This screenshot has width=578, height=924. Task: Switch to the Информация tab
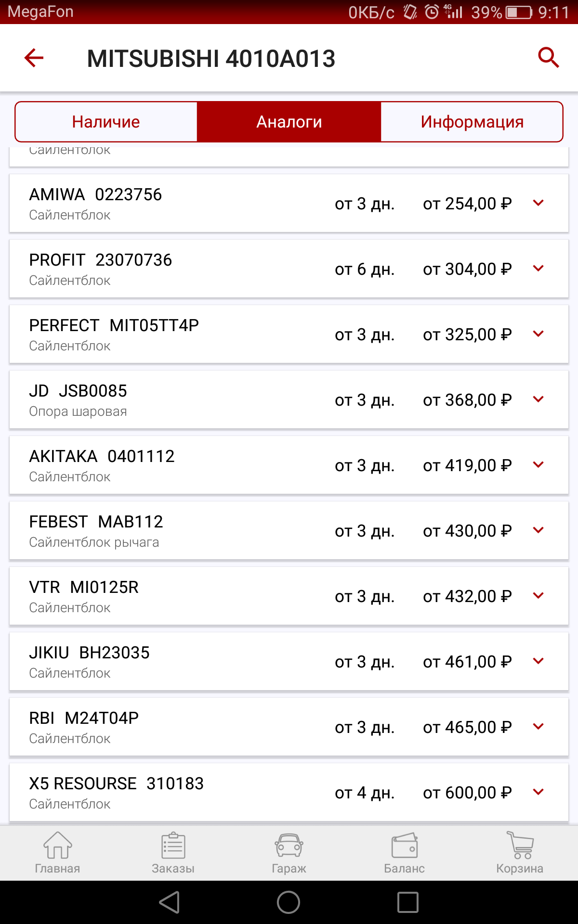pos(472,122)
